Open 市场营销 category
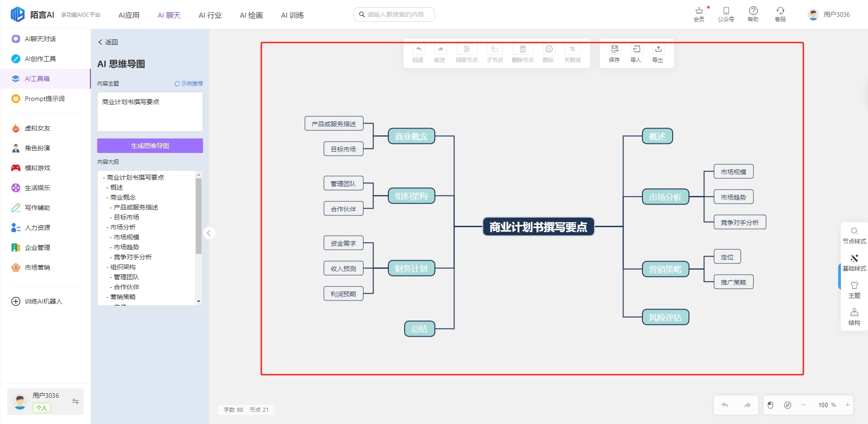 [x=45, y=267]
